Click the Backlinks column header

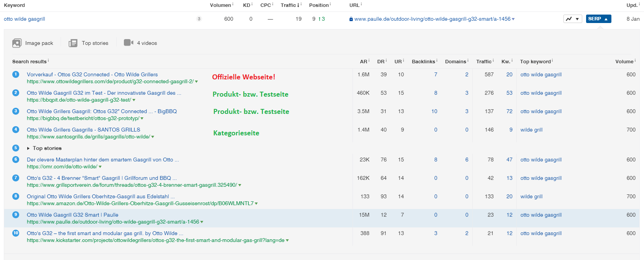click(423, 61)
